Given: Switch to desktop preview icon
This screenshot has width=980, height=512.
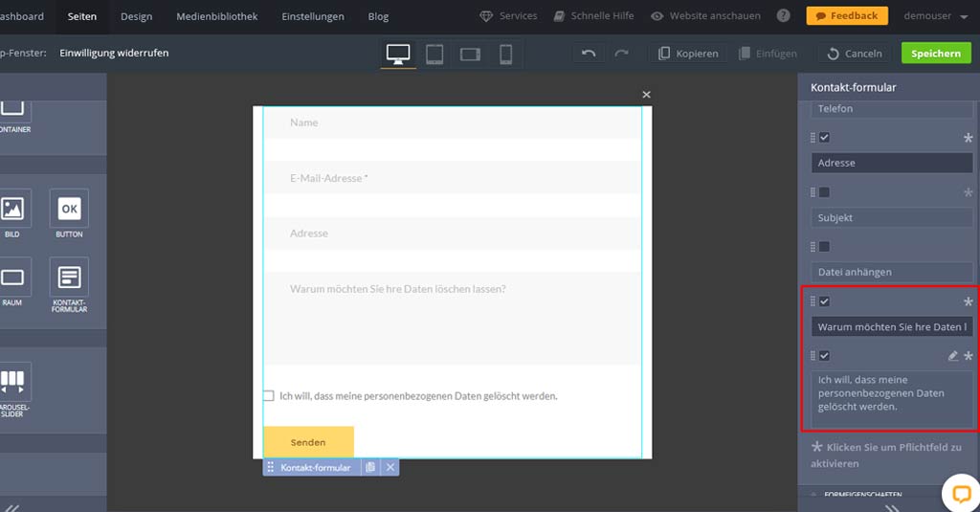Looking at the screenshot, I should 399,55.
